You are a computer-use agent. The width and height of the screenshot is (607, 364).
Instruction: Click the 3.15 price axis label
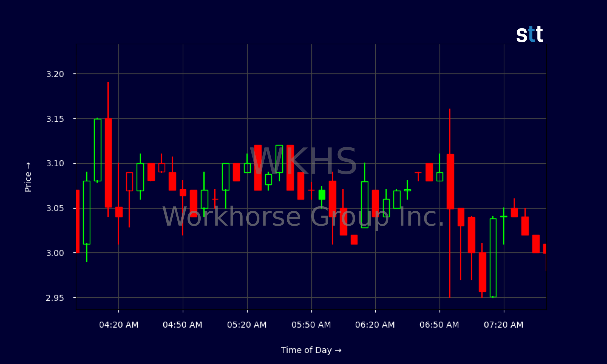(55, 119)
